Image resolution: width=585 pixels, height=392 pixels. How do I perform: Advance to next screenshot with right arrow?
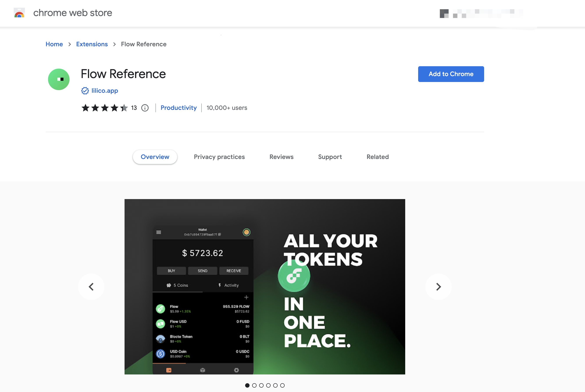tap(438, 287)
